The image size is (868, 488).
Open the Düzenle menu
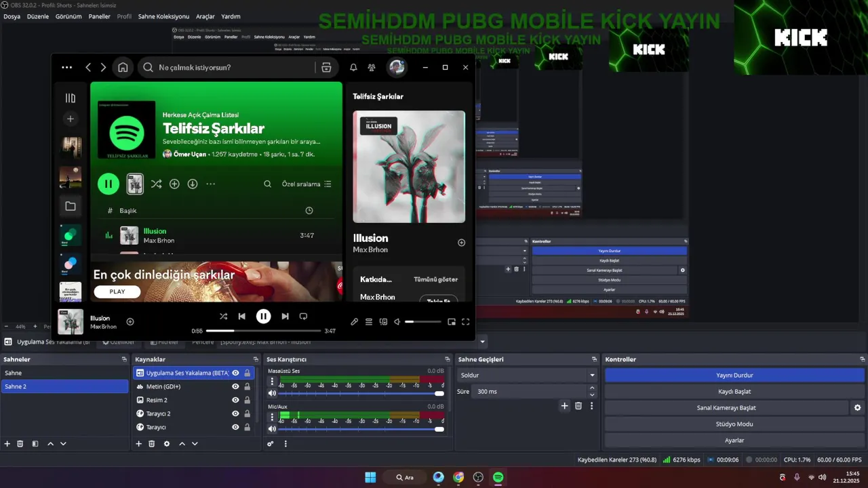coord(38,16)
